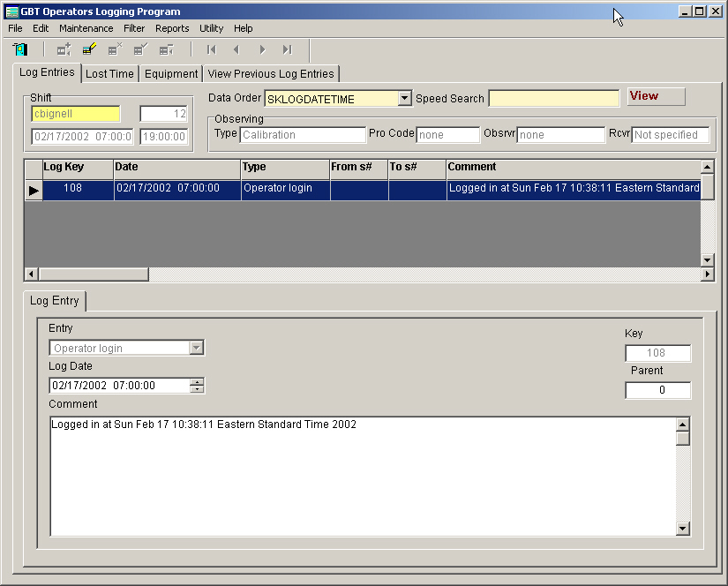Open the Maintenance menu
Screen dimensions: 728x586
[86, 28]
